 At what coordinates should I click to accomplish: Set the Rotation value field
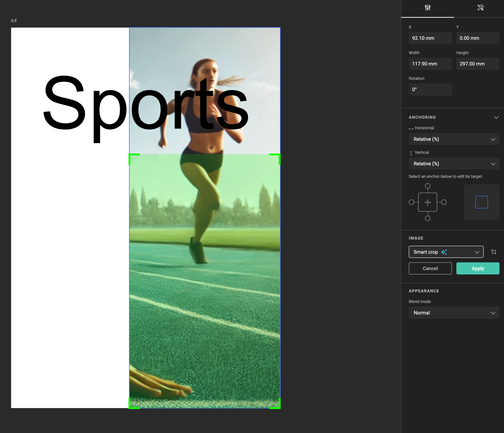[430, 89]
